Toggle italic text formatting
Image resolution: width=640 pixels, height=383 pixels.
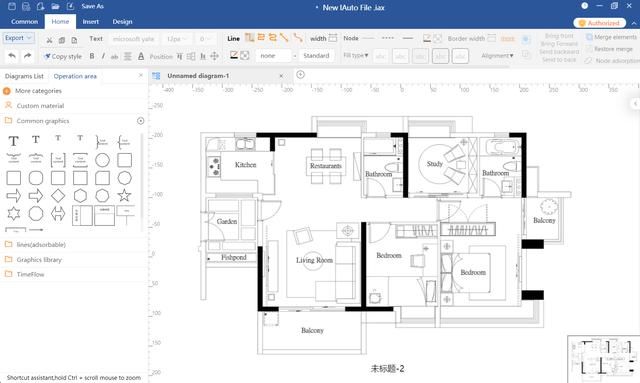point(103,56)
